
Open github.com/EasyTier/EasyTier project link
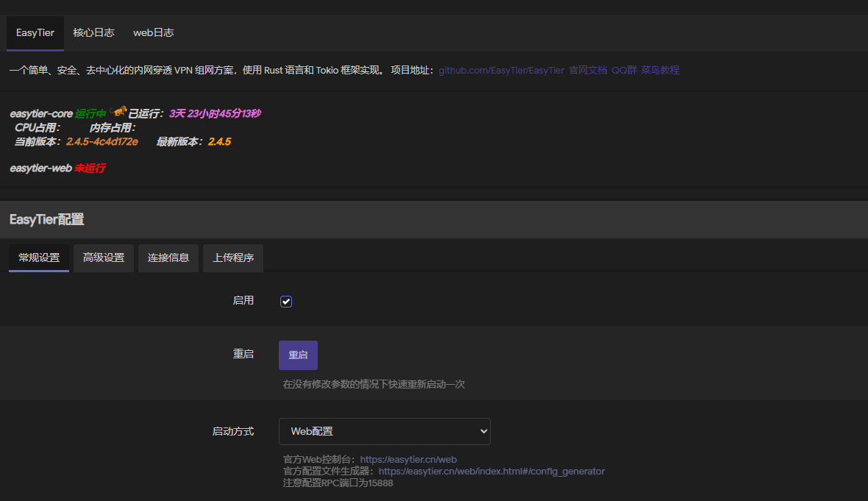click(x=501, y=71)
